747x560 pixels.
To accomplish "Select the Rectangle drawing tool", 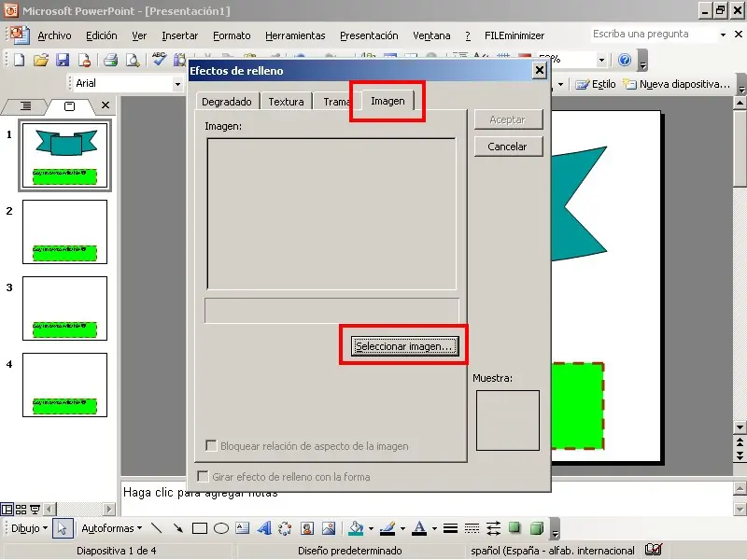I will [200, 528].
